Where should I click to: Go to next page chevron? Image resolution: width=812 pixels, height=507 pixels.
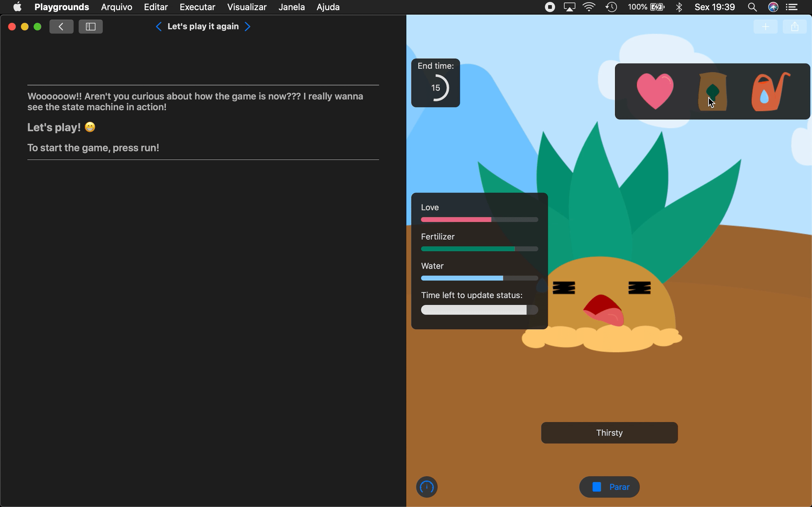[x=248, y=27]
